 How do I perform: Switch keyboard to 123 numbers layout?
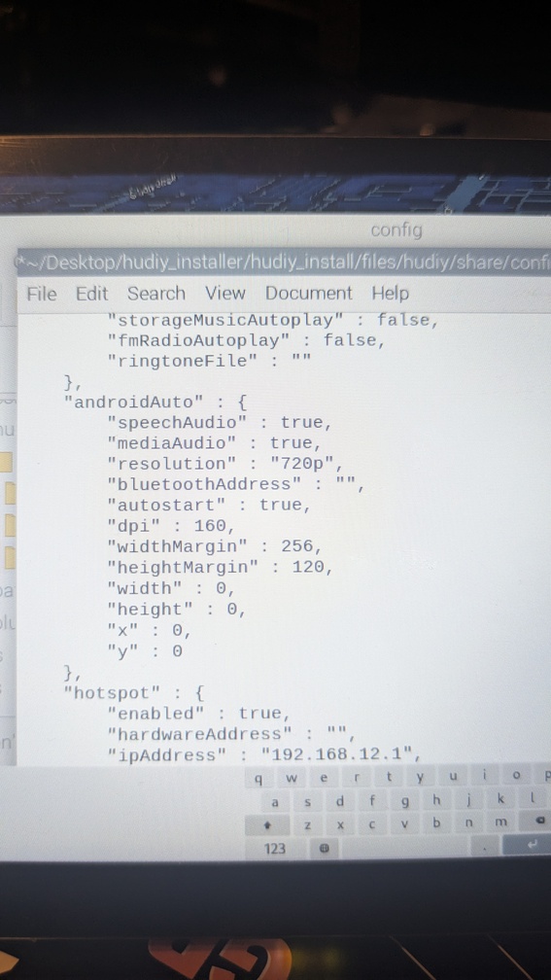pos(275,849)
